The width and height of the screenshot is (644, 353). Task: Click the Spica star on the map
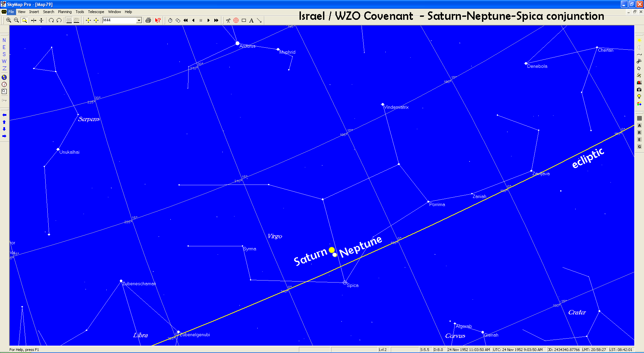(x=345, y=283)
